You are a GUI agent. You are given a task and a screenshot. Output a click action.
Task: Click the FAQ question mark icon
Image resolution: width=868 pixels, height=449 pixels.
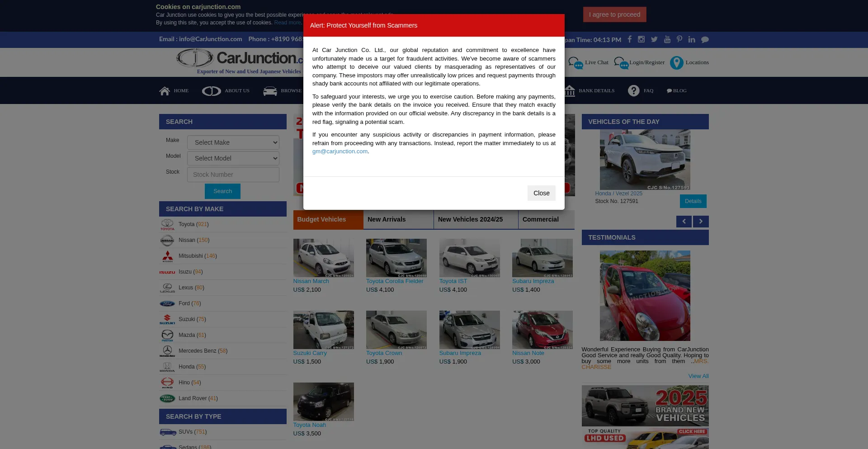633,90
